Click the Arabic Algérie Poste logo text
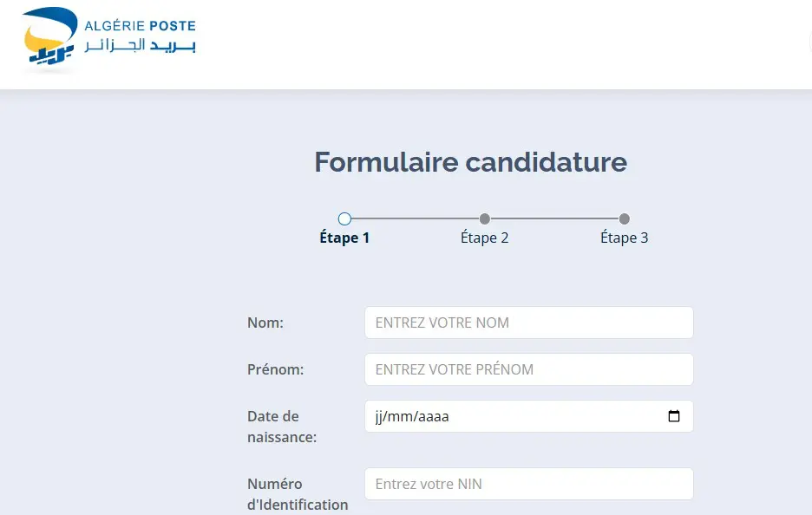This screenshot has width=812, height=515. pyautogui.click(x=140, y=46)
